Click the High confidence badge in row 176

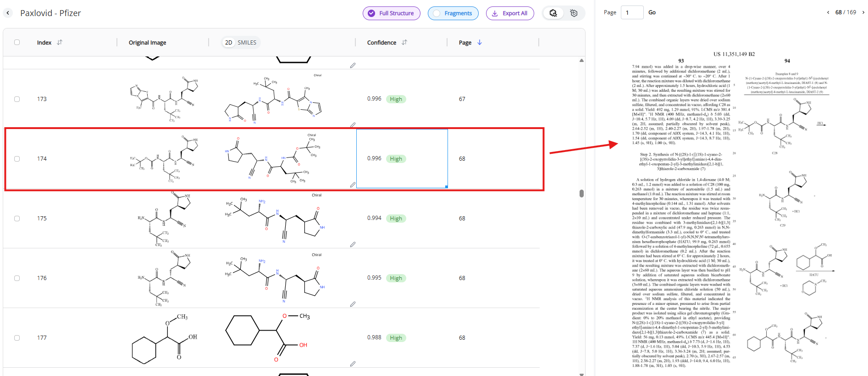point(396,278)
